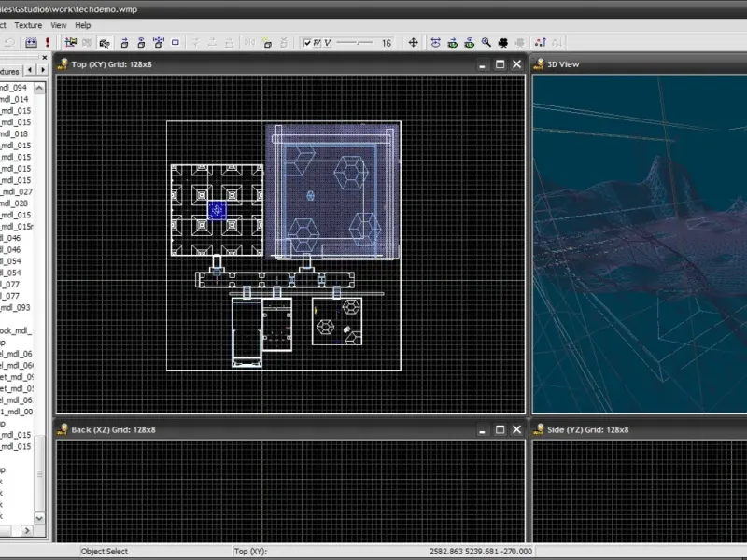
Task: Click the Object Select status bar text
Action: (x=105, y=551)
